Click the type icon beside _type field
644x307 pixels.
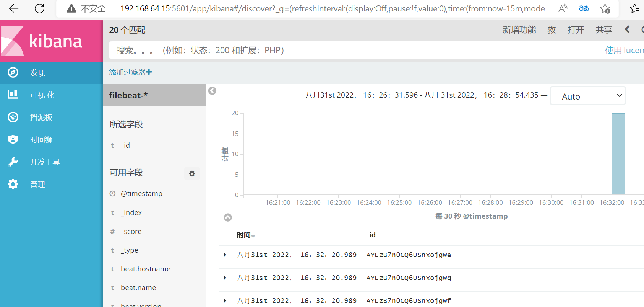pos(112,250)
